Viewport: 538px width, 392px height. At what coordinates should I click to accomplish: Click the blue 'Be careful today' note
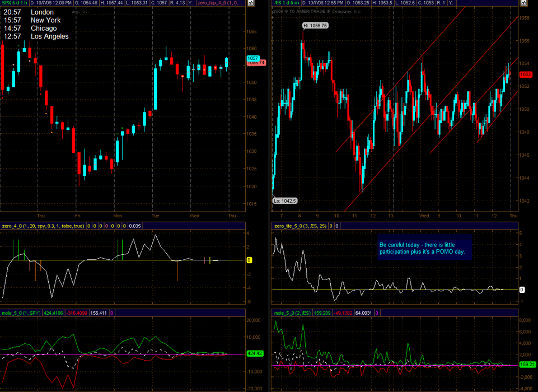(x=426, y=249)
